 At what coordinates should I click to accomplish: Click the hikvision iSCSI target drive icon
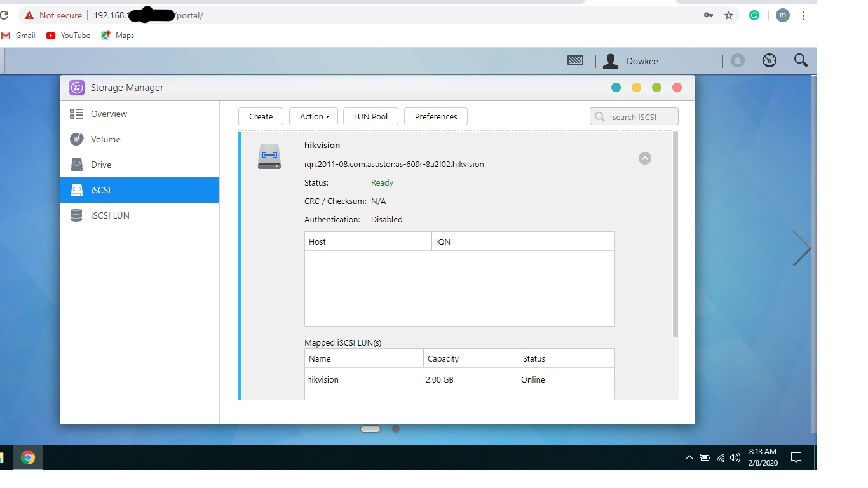[x=269, y=156]
